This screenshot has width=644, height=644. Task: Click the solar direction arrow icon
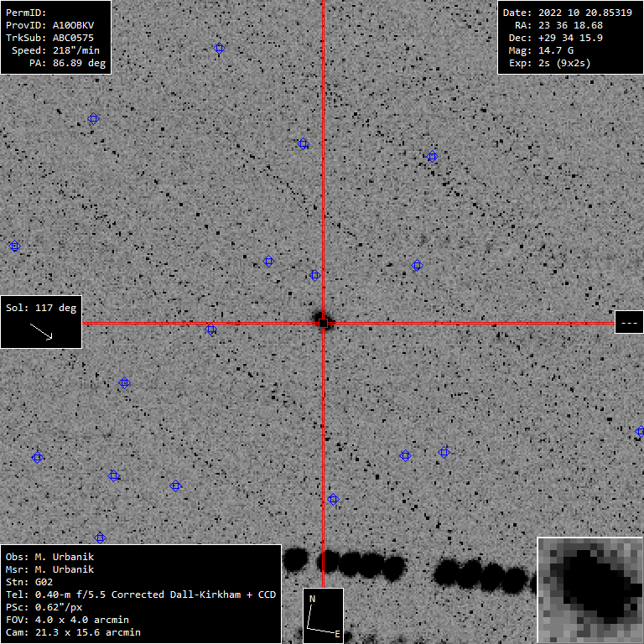(x=41, y=331)
